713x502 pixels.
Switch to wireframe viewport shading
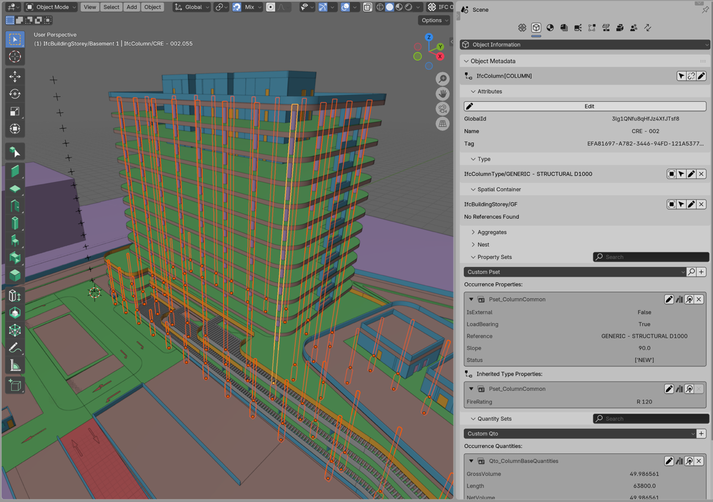380,7
